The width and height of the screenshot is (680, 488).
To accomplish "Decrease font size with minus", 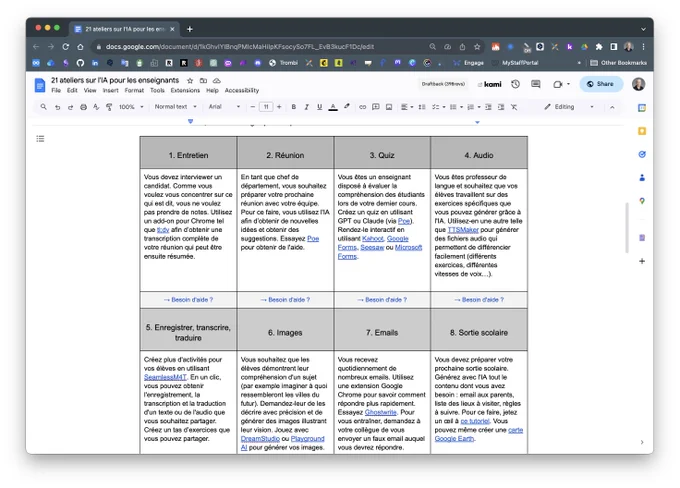I will click(x=252, y=107).
